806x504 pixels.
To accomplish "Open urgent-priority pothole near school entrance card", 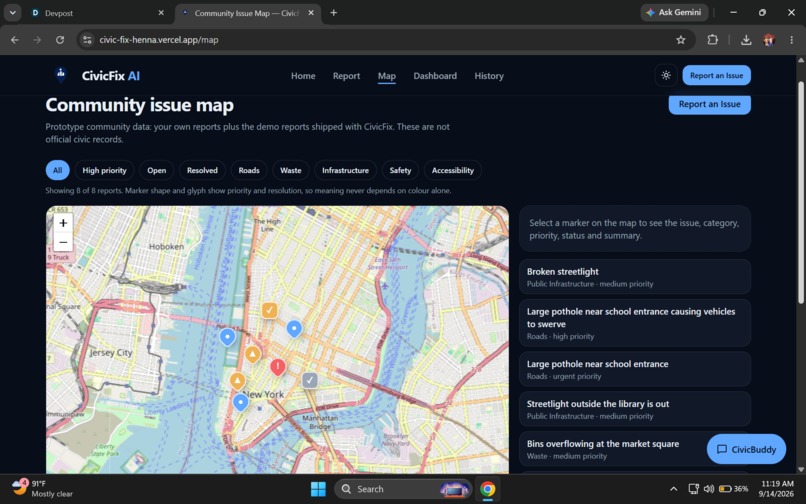I will [x=635, y=369].
